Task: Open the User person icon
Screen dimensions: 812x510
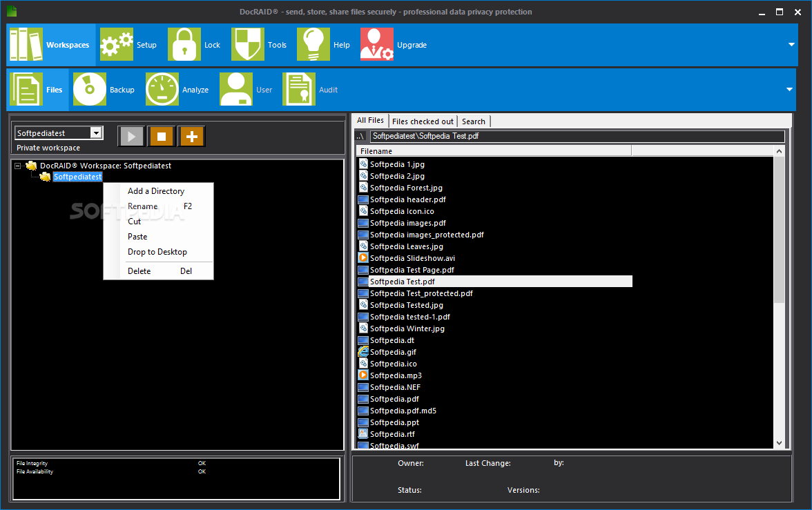Action: pos(236,89)
